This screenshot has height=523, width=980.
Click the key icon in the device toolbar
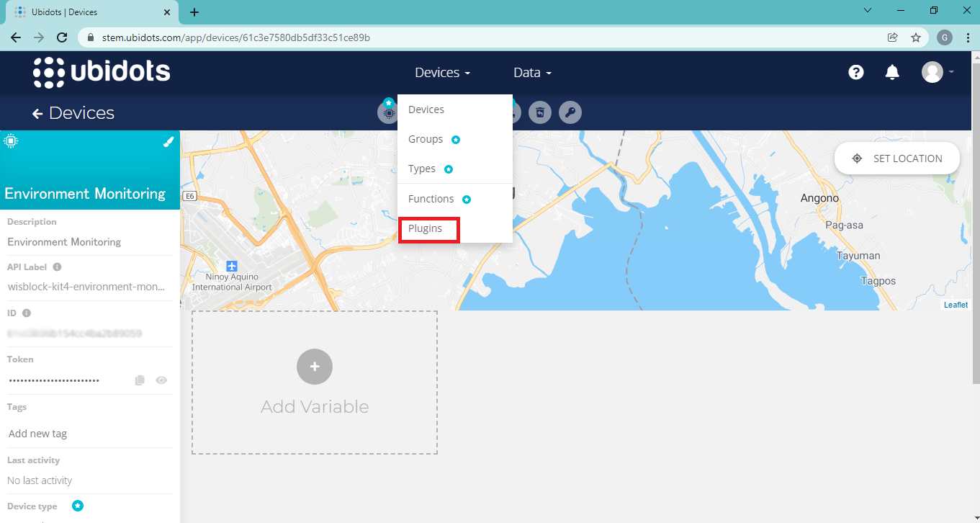570,112
